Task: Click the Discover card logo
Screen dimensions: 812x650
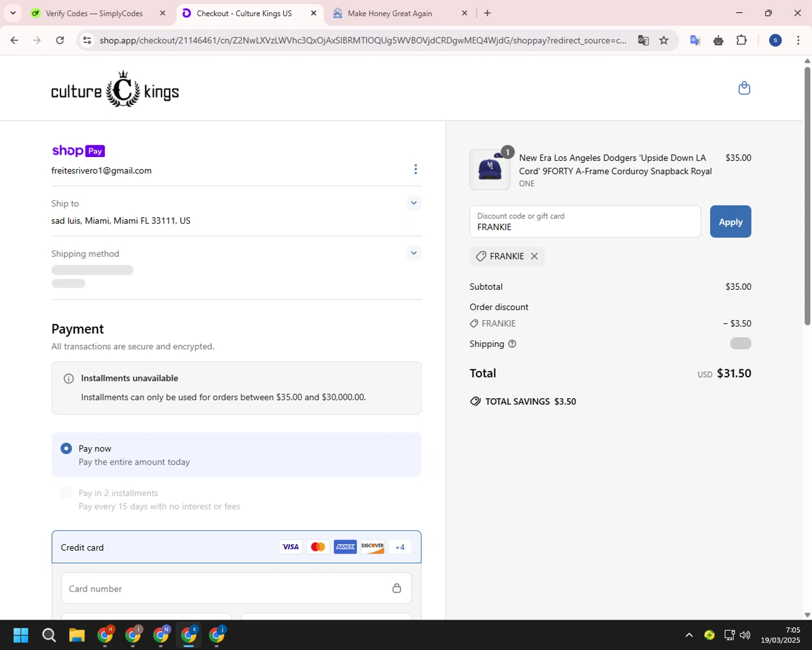Action: (x=372, y=547)
